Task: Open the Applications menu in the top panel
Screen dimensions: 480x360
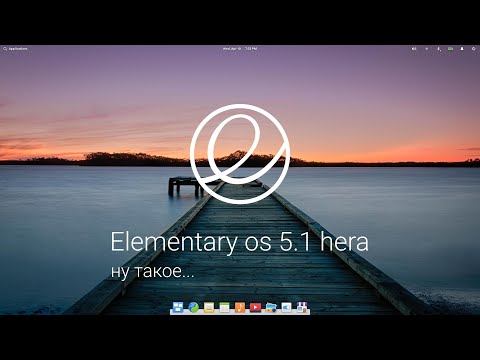Action: (x=15, y=49)
